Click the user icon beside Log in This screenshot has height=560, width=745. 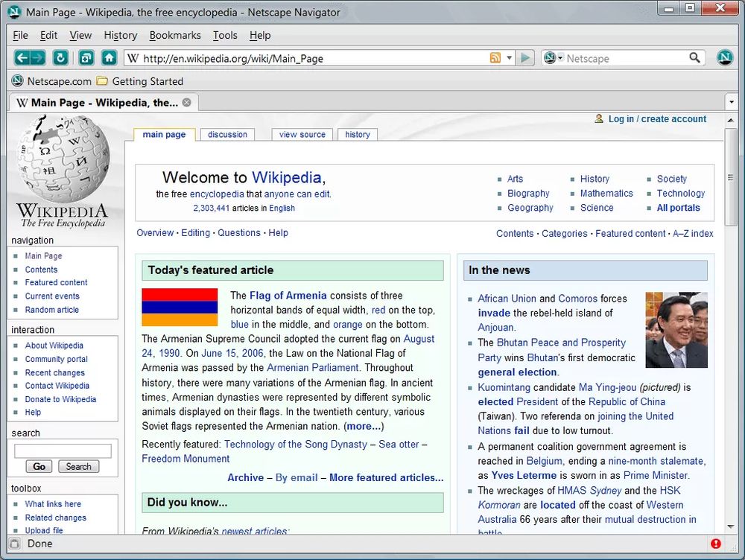tap(599, 118)
